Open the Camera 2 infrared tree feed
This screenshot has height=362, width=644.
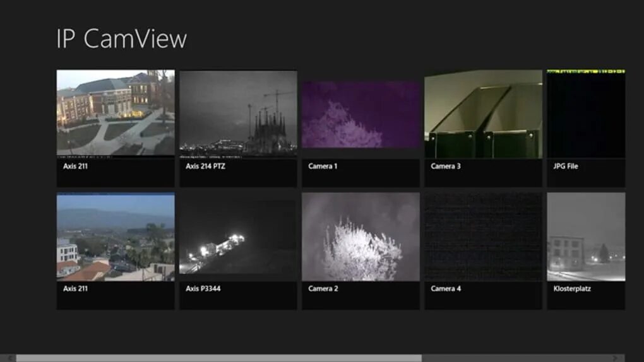pyautogui.click(x=361, y=237)
